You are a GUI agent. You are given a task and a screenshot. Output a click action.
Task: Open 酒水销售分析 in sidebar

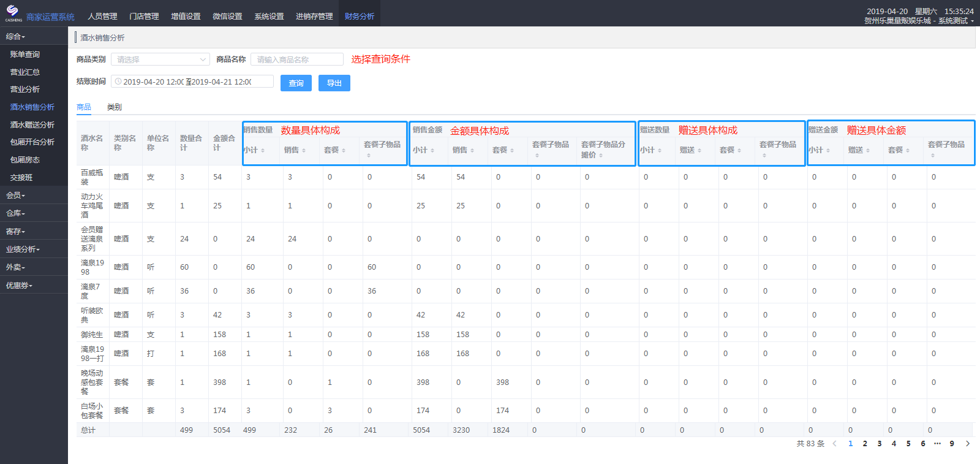click(x=34, y=107)
